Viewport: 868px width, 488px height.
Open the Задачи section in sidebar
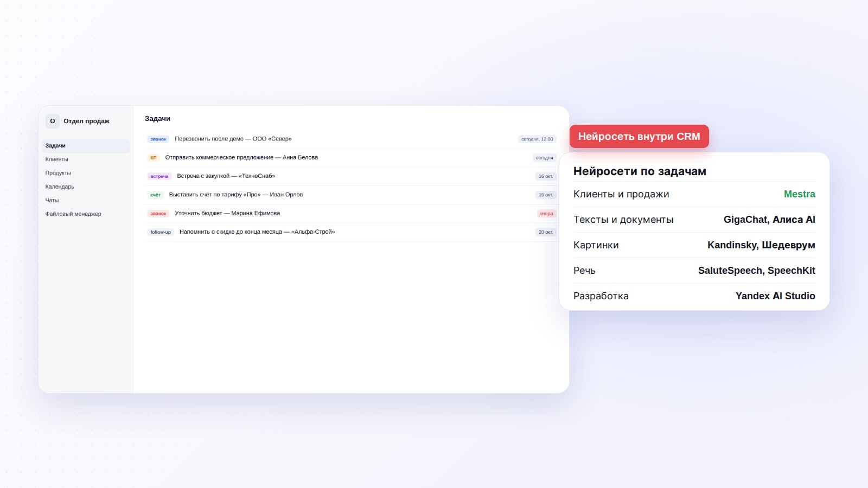[x=86, y=146]
